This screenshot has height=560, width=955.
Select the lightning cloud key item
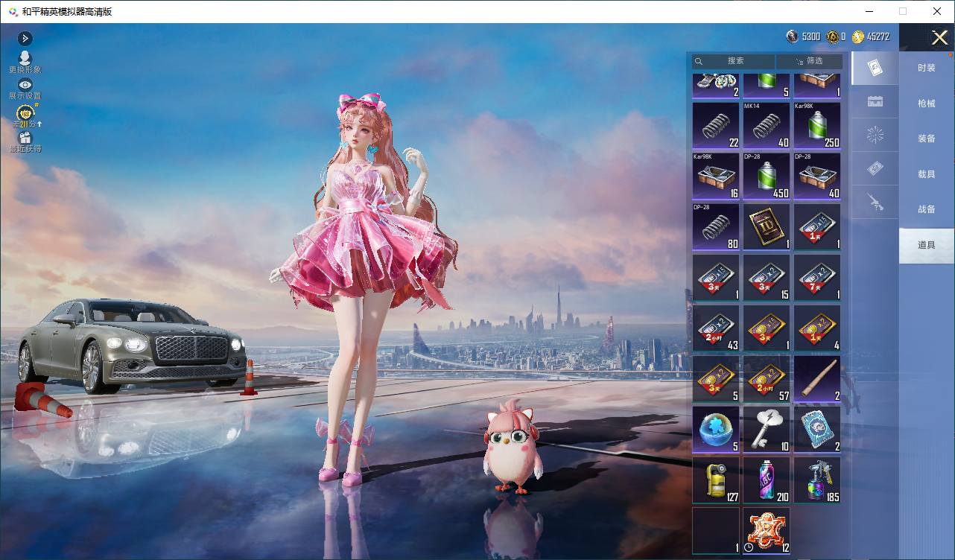click(x=767, y=430)
